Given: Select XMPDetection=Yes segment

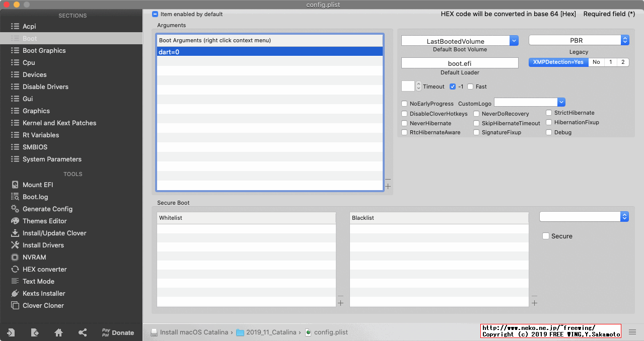Looking at the screenshot, I should tap(558, 62).
